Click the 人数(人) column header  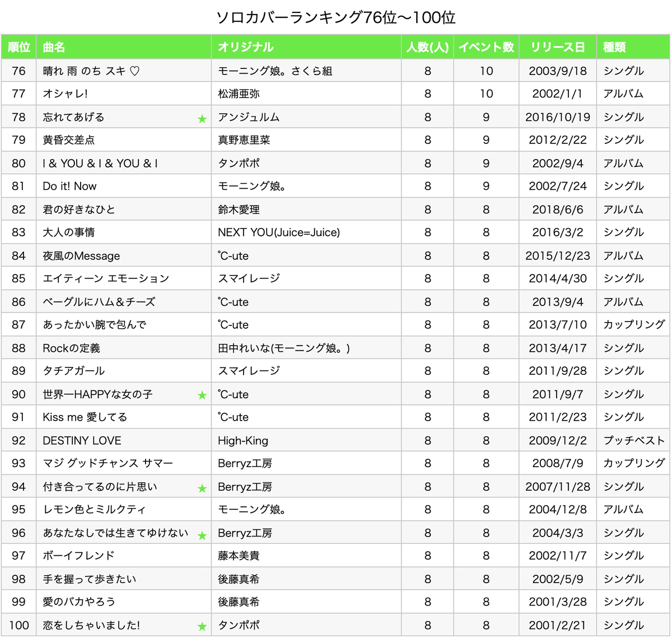[428, 47]
